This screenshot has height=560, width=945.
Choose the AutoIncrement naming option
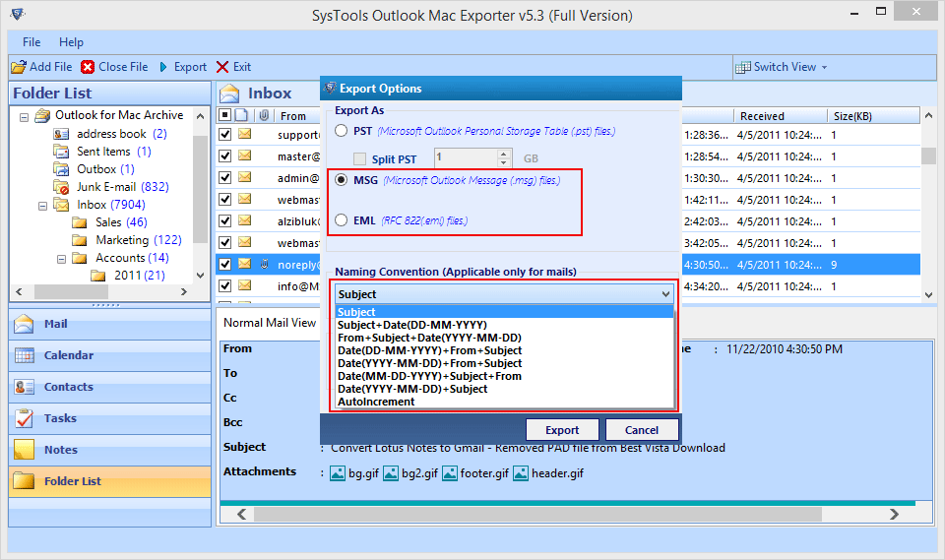[x=376, y=402]
